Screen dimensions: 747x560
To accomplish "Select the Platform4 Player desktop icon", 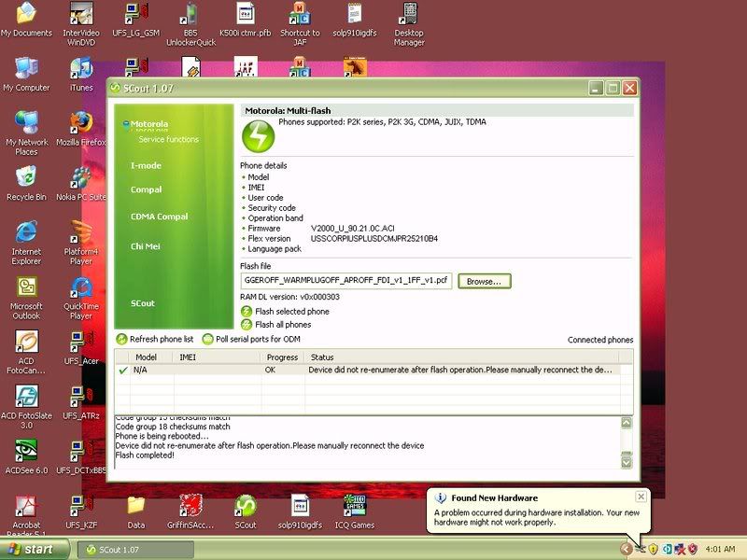I will point(81,243).
